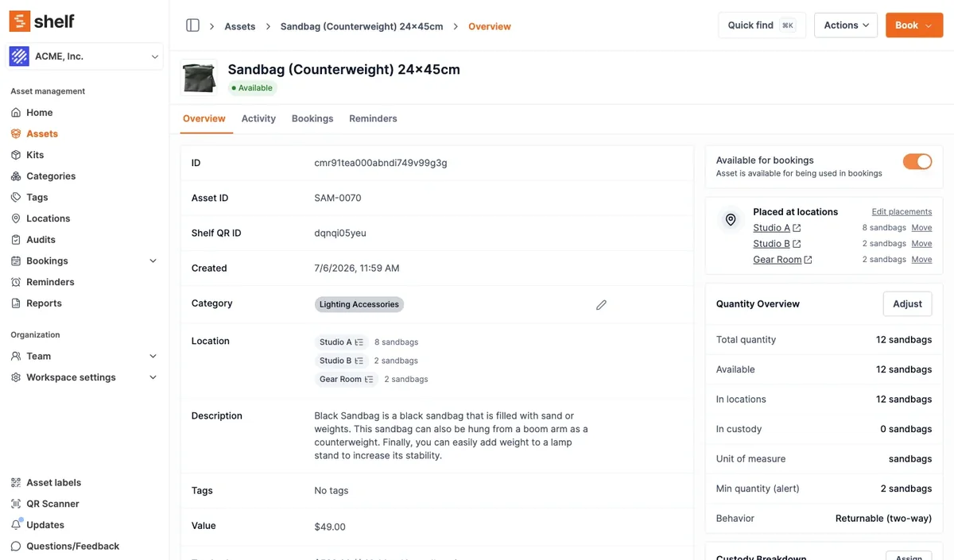Open Quick find search
This screenshot has height=560, width=954.
coord(762,25)
